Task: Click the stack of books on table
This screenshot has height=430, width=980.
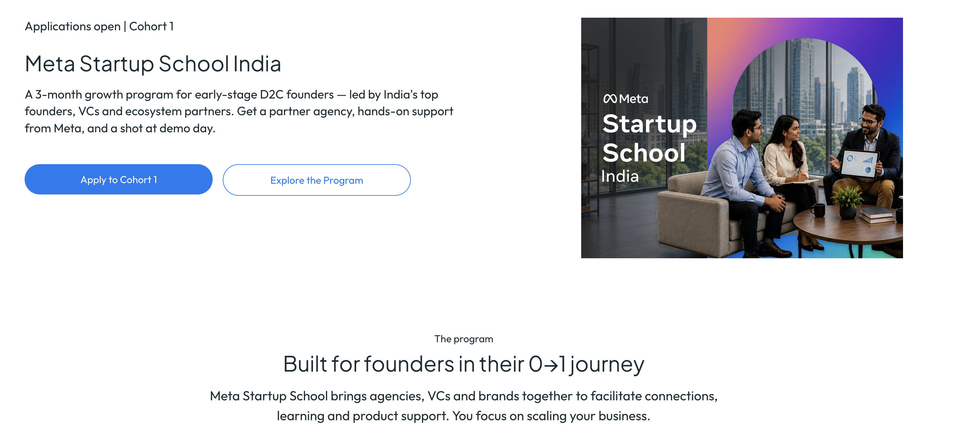Action: coord(877,215)
